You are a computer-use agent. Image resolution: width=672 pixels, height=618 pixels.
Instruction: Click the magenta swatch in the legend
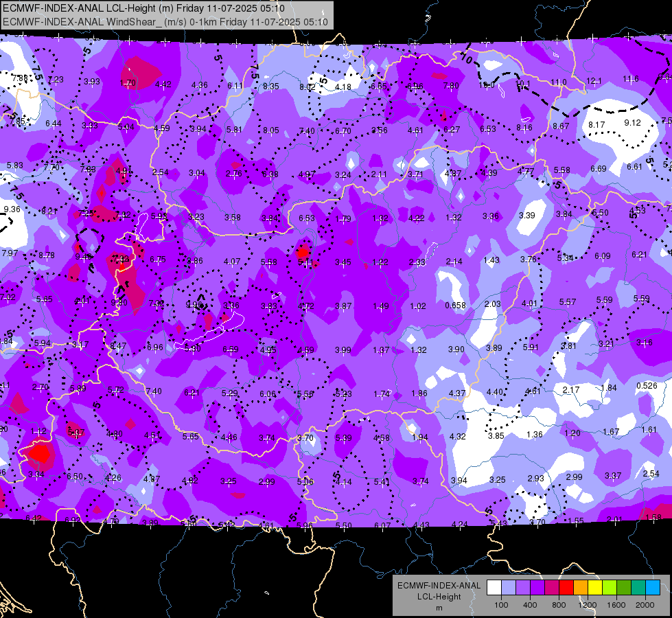pyautogui.click(x=552, y=588)
